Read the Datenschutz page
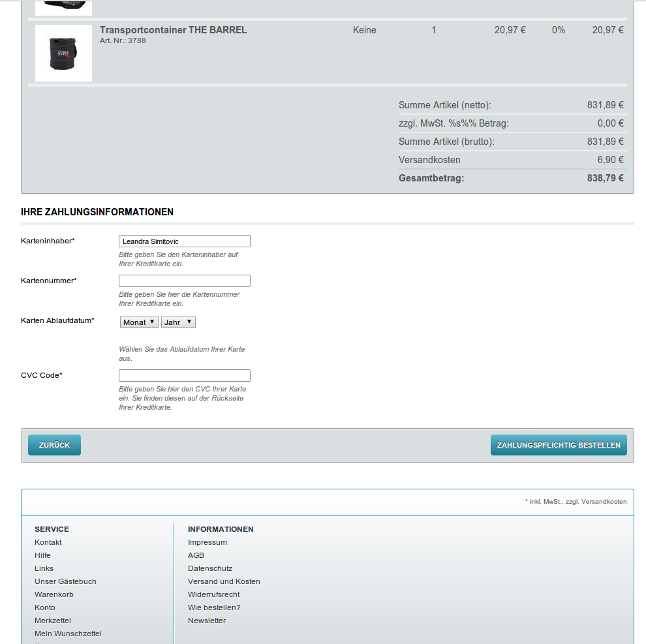Screen dimensions: 646x644 click(x=210, y=568)
